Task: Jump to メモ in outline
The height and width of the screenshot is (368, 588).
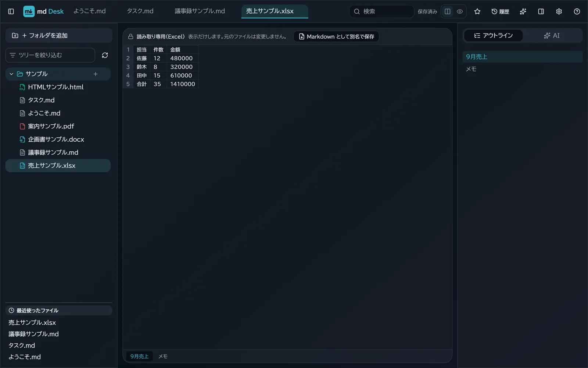Action: coord(522,69)
